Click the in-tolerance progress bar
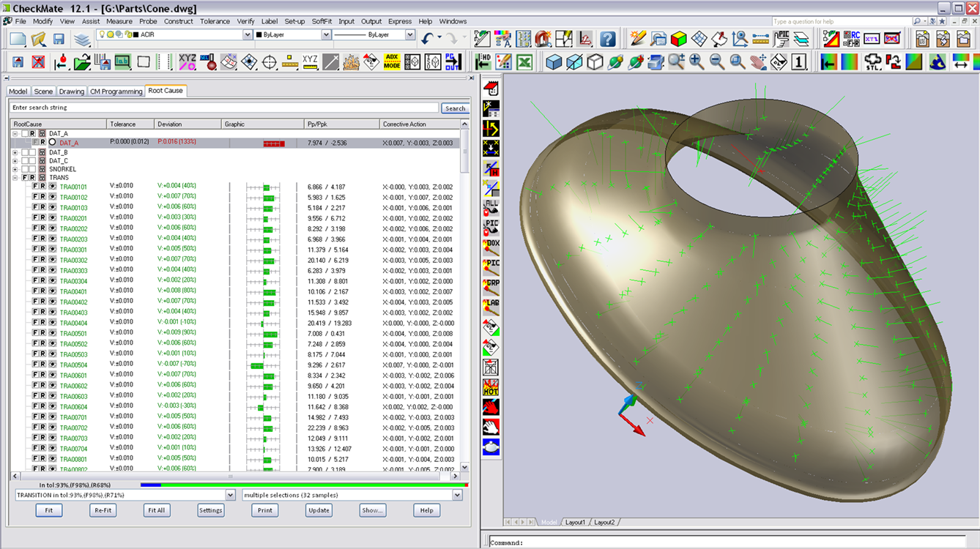This screenshot has width=980, height=549. [304, 485]
